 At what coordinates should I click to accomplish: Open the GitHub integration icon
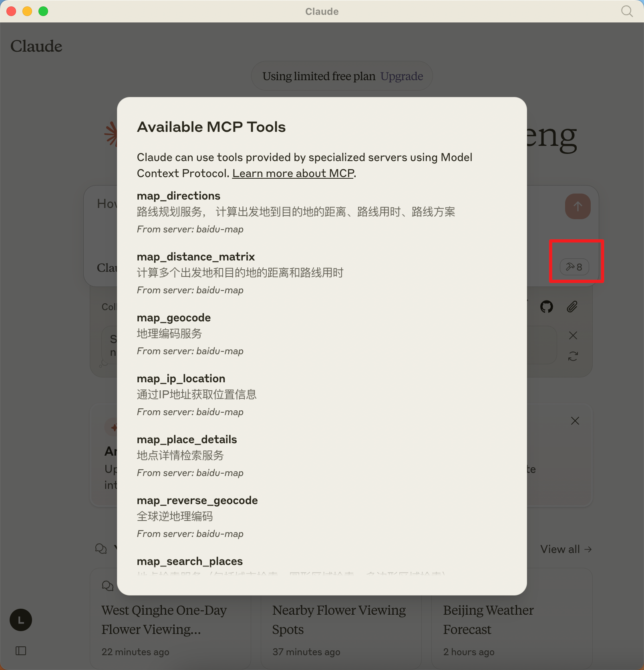coord(547,307)
